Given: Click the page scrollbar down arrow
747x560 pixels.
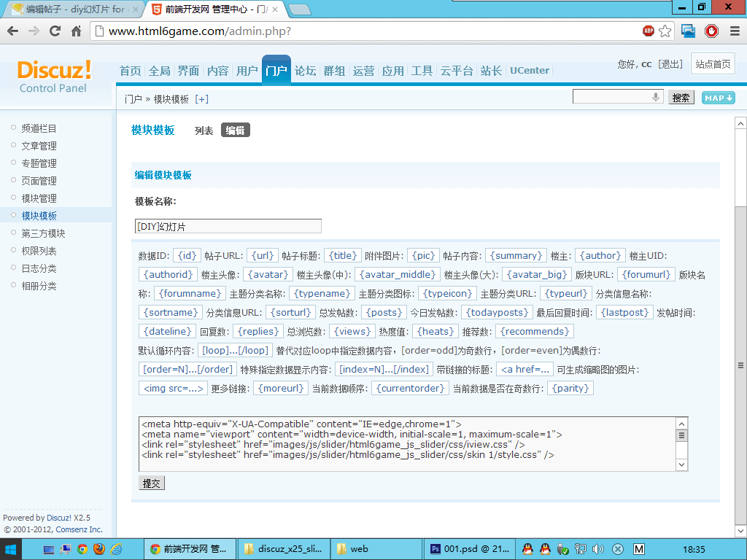Looking at the screenshot, I should click(740, 531).
